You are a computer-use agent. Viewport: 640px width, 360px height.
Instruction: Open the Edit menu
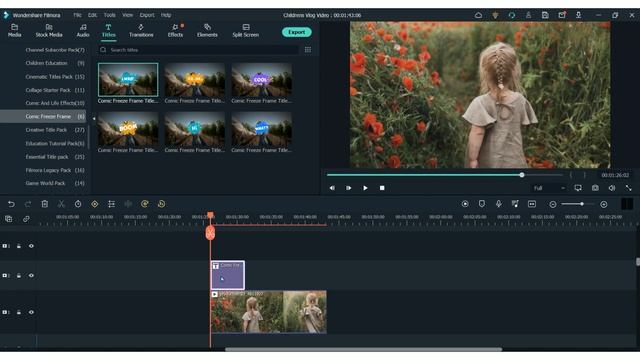(x=92, y=15)
